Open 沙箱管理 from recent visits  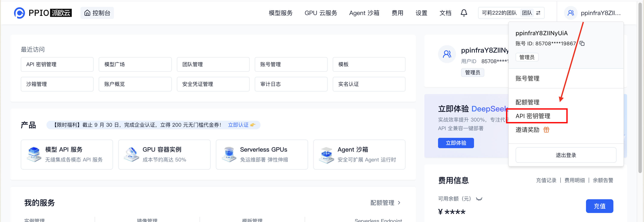tap(57, 84)
